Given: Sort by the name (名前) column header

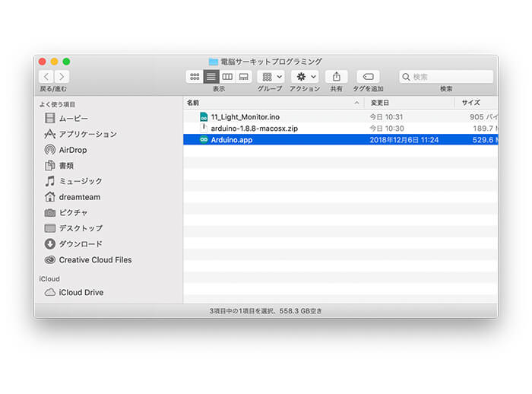Looking at the screenshot, I should (x=273, y=103).
